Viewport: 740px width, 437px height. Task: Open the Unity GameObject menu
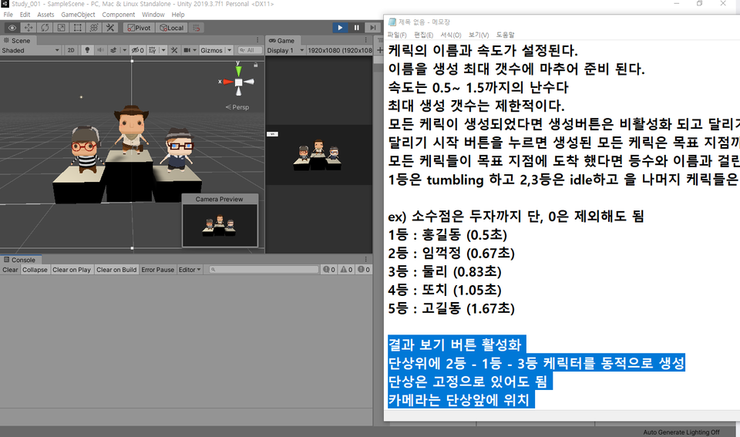coord(78,15)
